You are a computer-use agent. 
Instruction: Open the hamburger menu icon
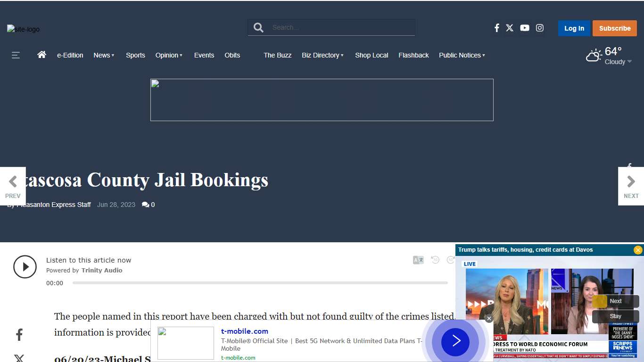point(16,55)
